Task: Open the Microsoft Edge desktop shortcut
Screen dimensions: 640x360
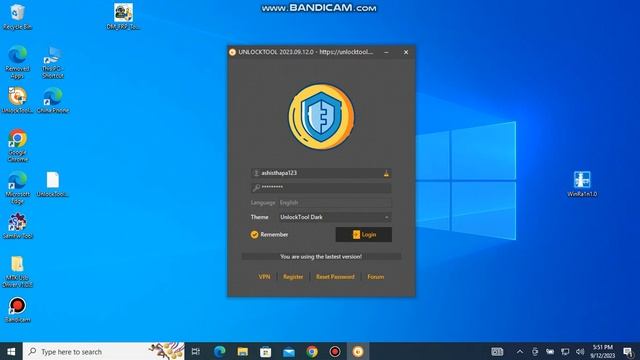Action: pos(18,188)
